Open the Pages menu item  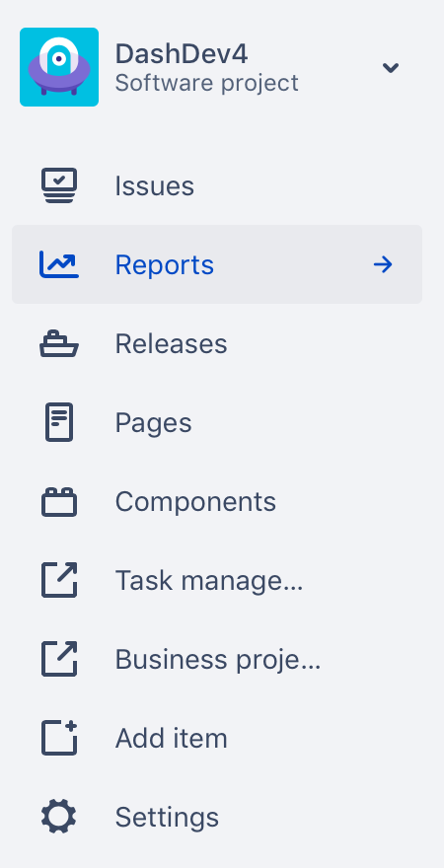click(217, 422)
